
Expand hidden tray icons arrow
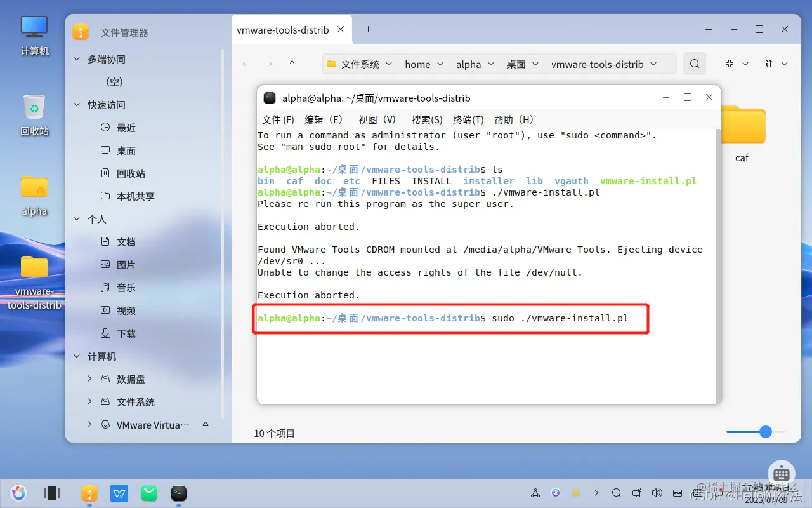click(596, 493)
